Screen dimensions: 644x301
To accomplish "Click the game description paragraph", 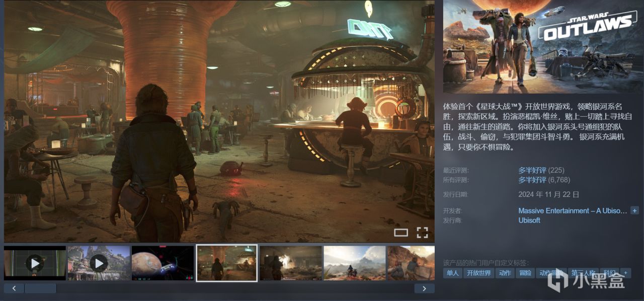I will [537, 127].
